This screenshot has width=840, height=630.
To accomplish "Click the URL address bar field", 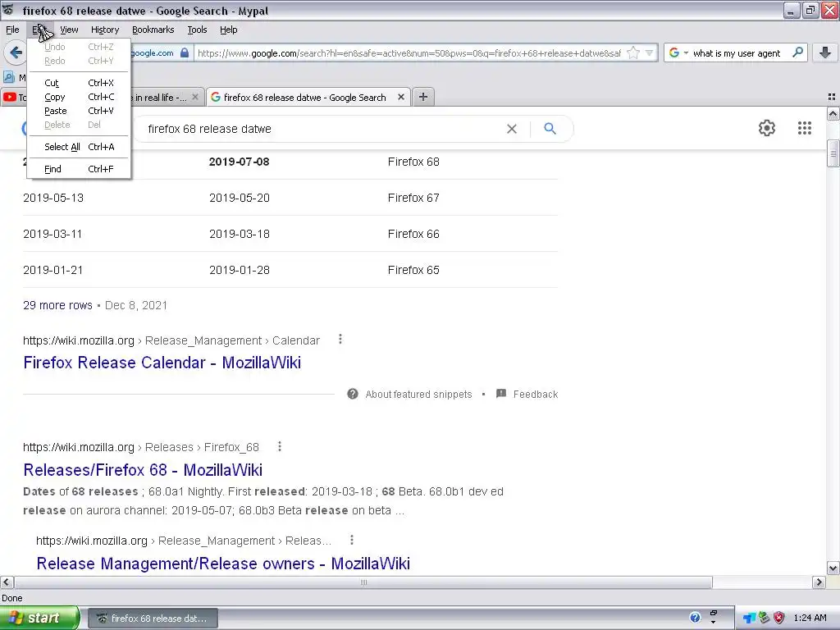I will [409, 52].
